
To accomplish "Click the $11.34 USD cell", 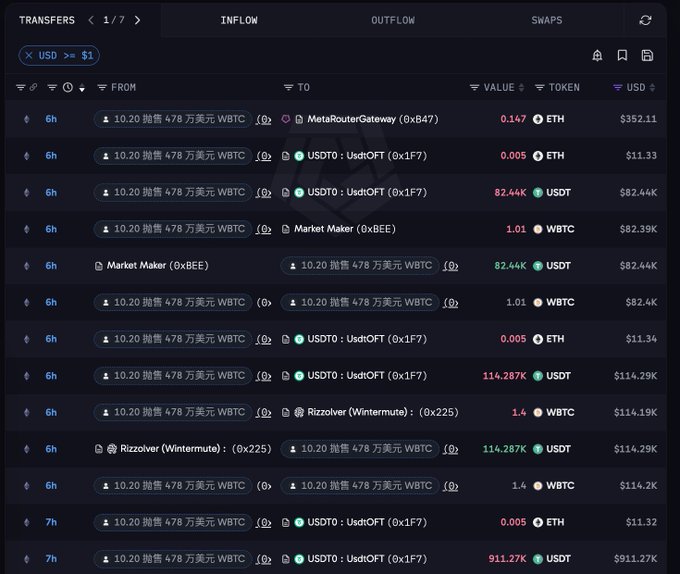I will click(641, 339).
